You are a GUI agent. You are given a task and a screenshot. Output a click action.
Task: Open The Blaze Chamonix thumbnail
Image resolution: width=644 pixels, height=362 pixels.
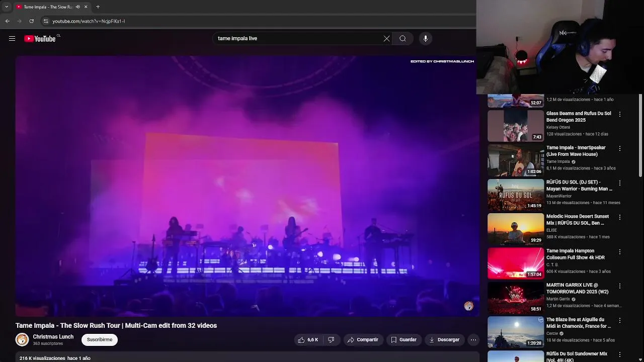[x=516, y=332]
